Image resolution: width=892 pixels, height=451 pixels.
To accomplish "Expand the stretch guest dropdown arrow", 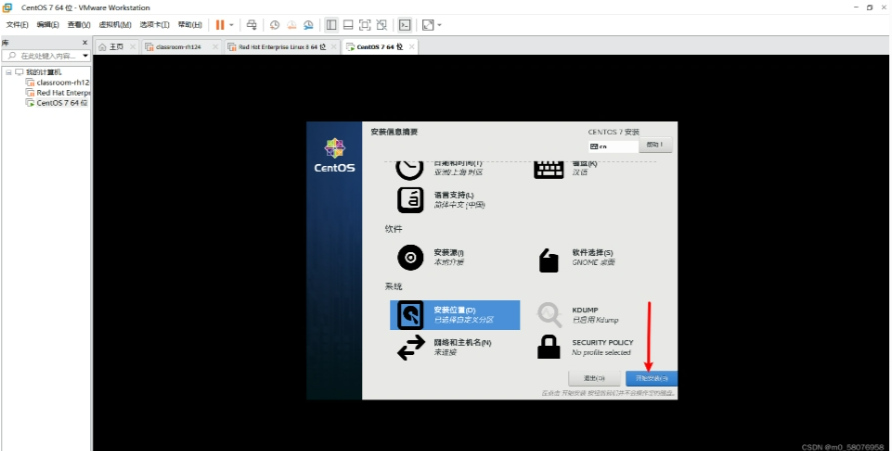I will pos(439,25).
